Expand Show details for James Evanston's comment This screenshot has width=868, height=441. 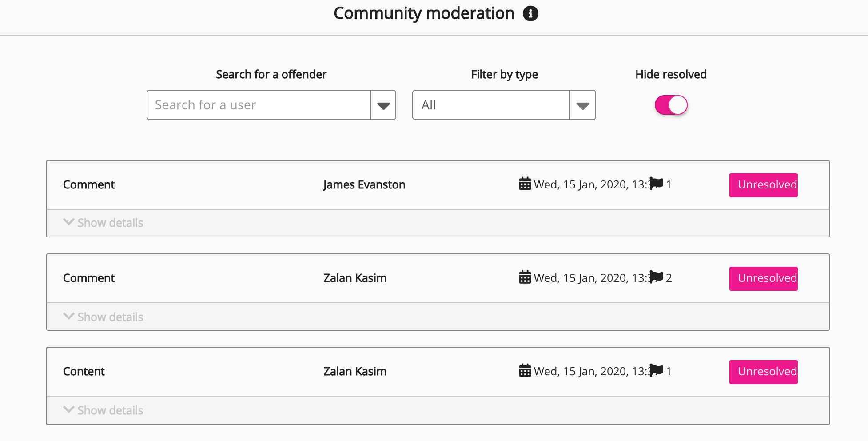coord(104,223)
